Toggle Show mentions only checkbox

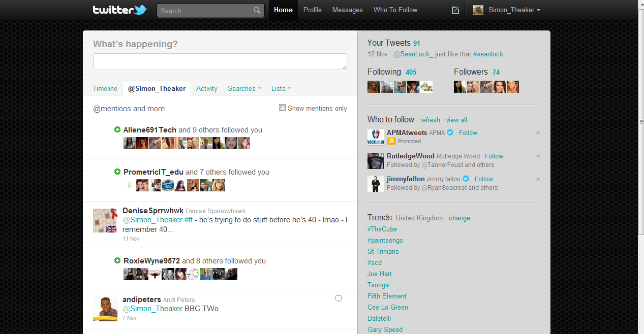click(x=283, y=108)
